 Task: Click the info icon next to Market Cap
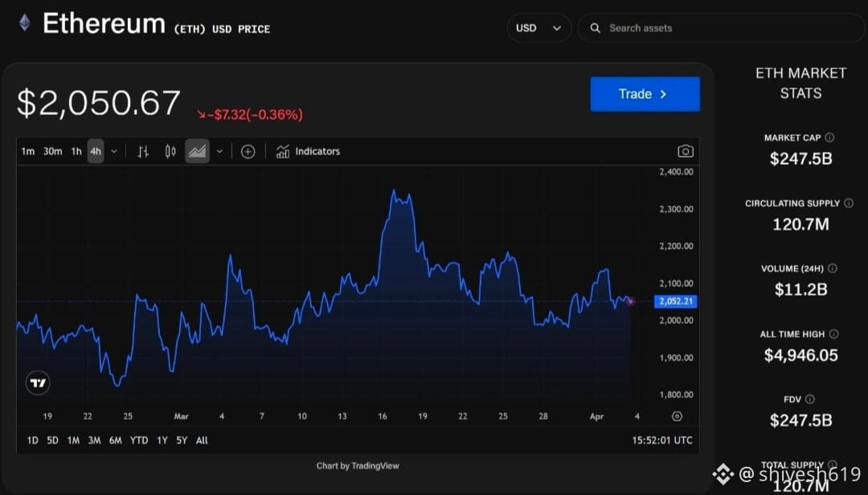tap(829, 137)
